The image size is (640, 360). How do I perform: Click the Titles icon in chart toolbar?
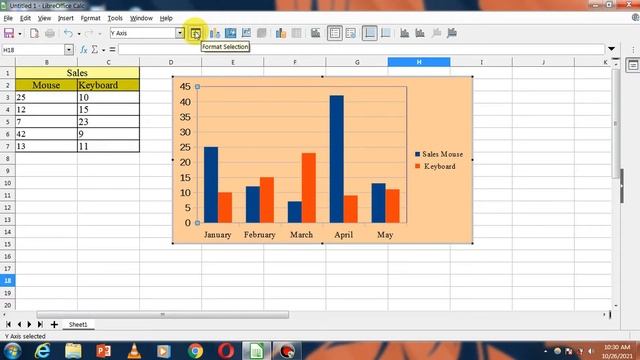316,33
